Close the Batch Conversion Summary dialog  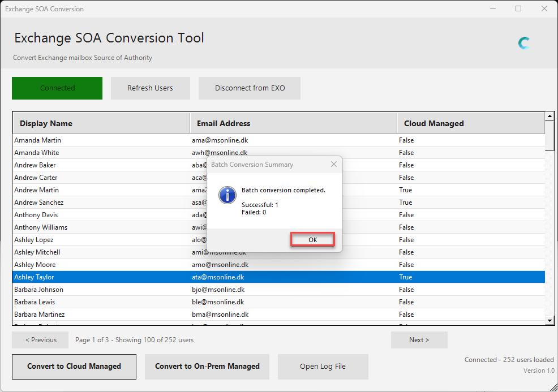333,164
